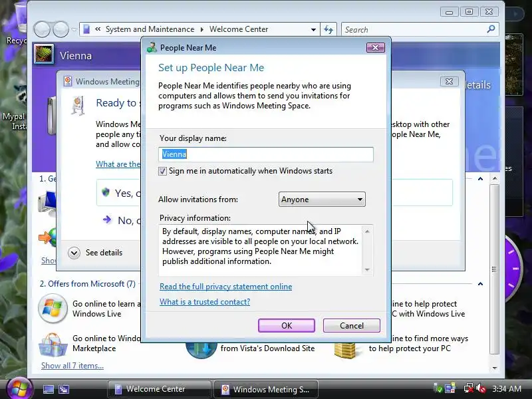Screen dimensions: 532x399
Task: Click the Vienna user account picture
Action: click(44, 54)
